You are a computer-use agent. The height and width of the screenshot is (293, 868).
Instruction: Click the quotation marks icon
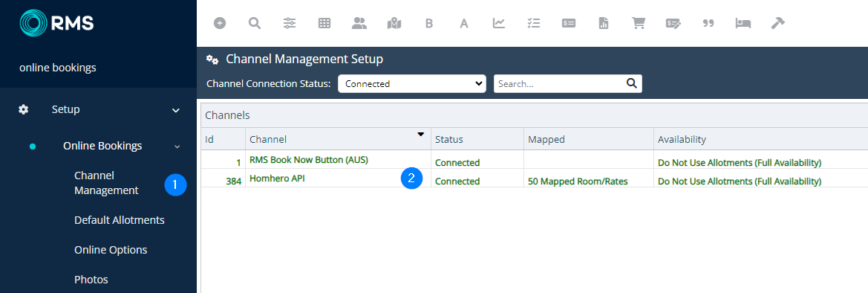coord(708,23)
